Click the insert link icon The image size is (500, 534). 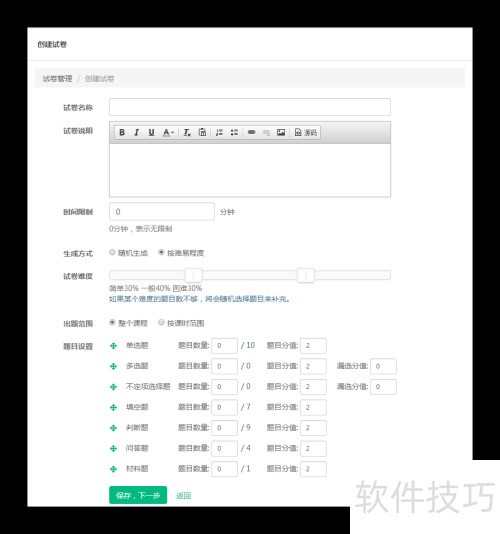pyautogui.click(x=252, y=132)
